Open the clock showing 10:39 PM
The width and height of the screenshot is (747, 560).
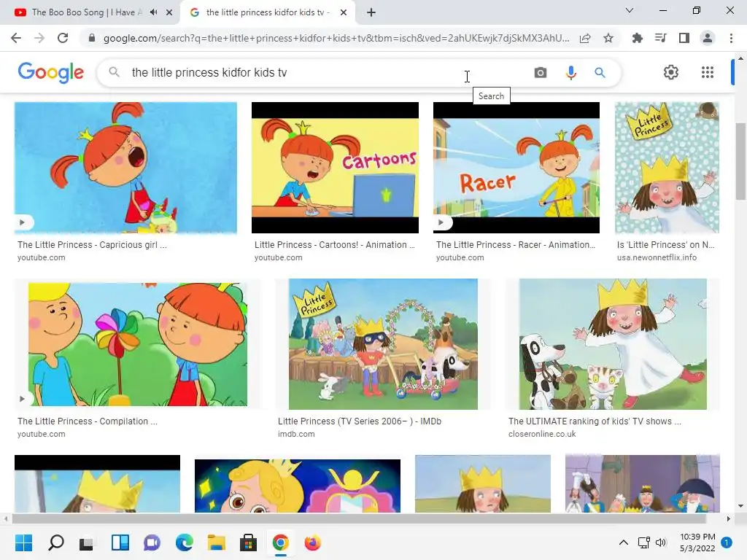click(697, 542)
